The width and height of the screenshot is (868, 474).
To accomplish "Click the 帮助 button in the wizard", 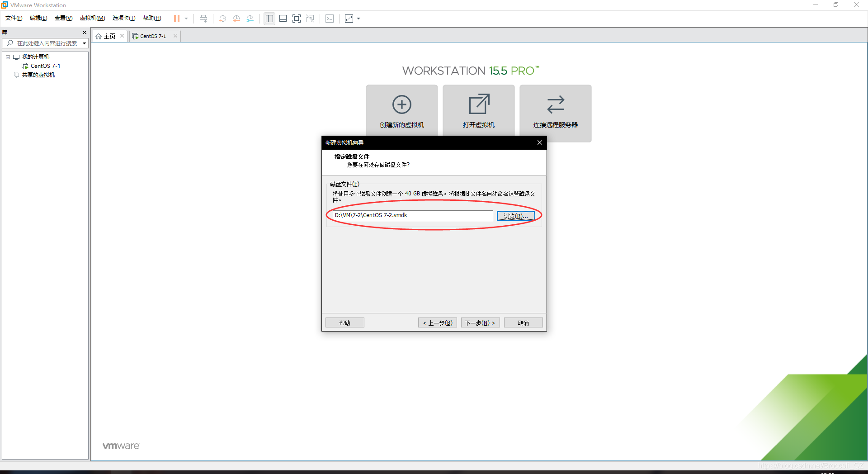I will click(x=345, y=323).
